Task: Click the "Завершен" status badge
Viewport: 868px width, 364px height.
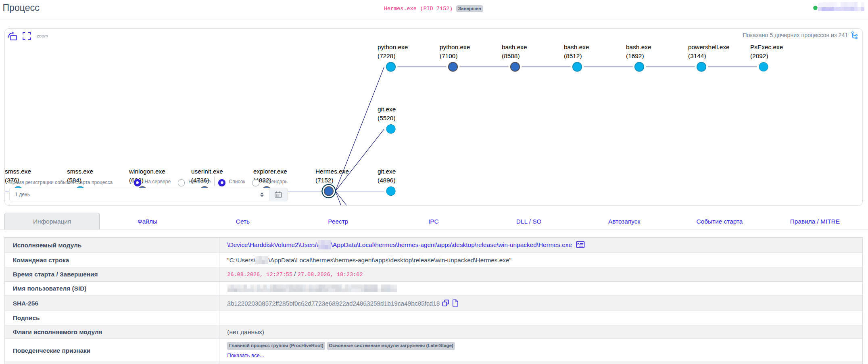Action: [x=469, y=8]
